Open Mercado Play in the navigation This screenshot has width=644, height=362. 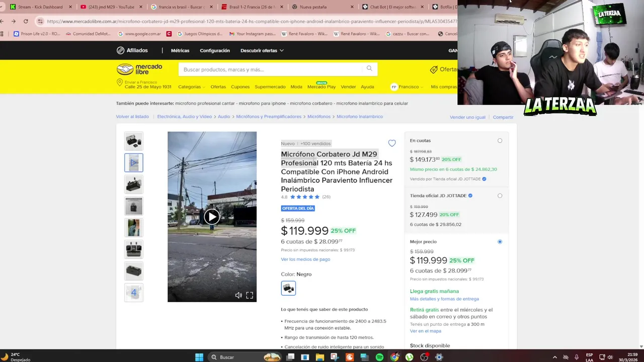coord(321,86)
